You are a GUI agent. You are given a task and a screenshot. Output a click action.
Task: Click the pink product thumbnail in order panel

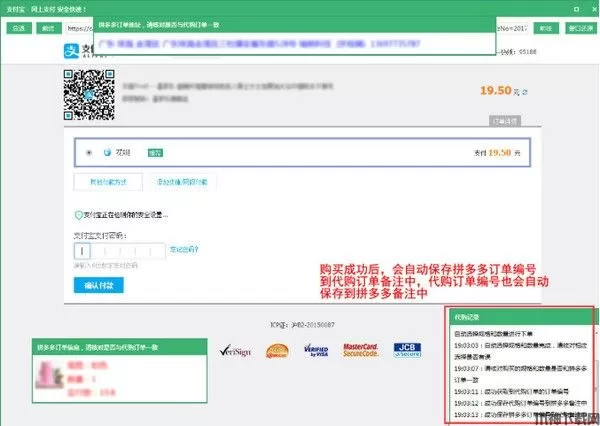tap(49, 374)
